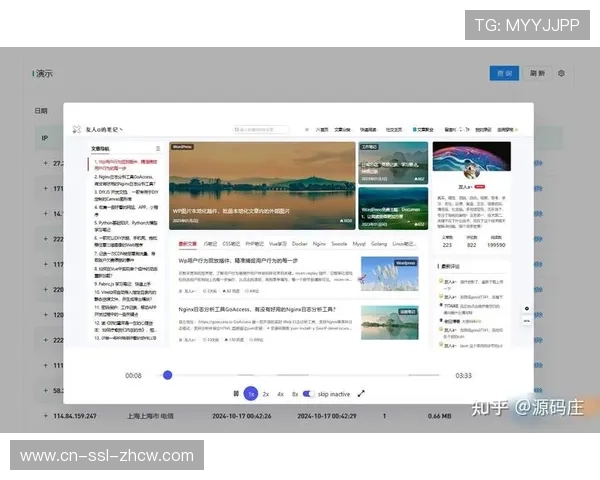Expand the row starting with IP 111
Screen dimensions: 600x480
pos(46,365)
